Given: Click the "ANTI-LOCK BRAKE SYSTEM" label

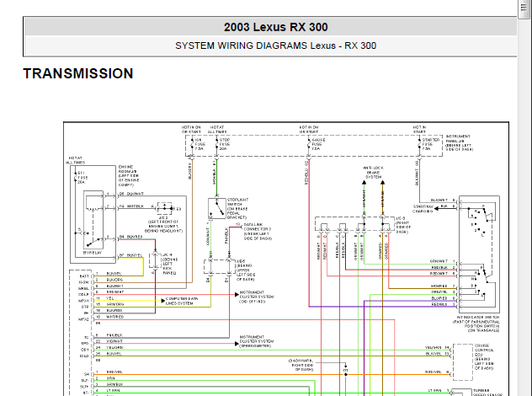Looking at the screenshot, I should [373, 173].
